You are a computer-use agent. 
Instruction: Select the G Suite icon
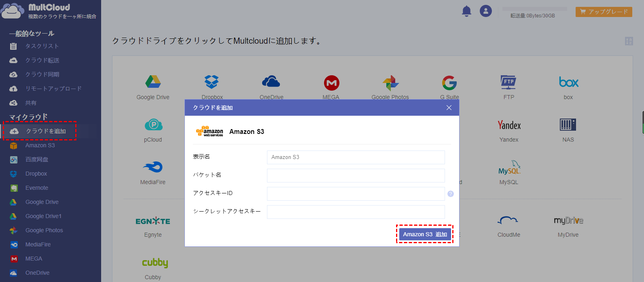tap(449, 83)
